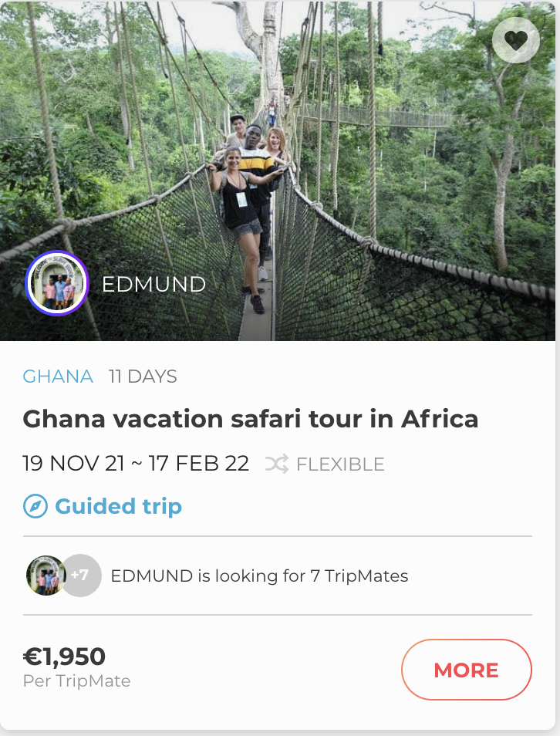
Task: Click the 19 NOV 21 ~ 17 FEB 22 dates
Action: (x=136, y=464)
